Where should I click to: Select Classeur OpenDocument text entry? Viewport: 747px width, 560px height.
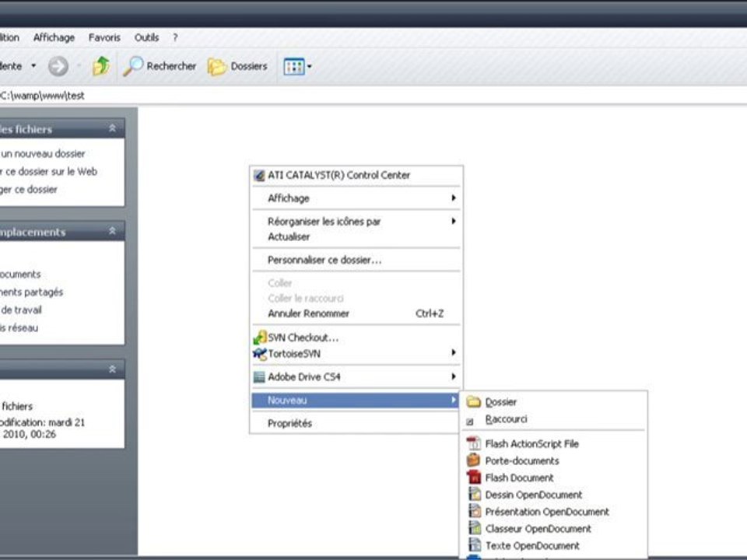click(538, 529)
